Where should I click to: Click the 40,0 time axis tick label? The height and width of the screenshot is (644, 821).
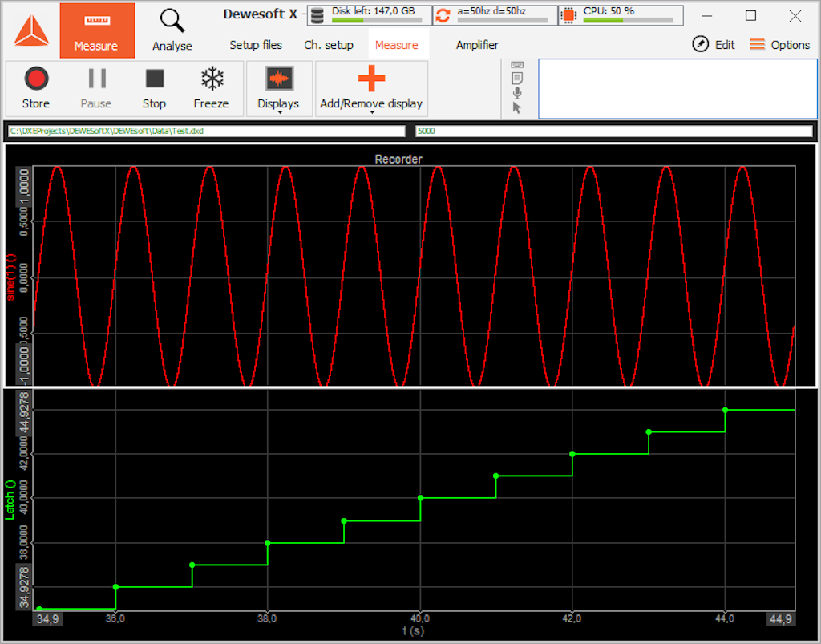419,619
